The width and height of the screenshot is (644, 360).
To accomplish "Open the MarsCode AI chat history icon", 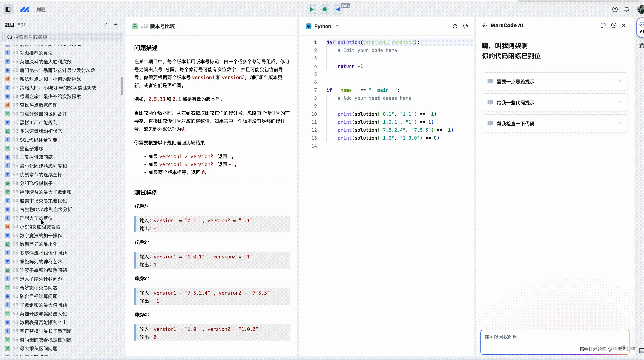I will [614, 26].
